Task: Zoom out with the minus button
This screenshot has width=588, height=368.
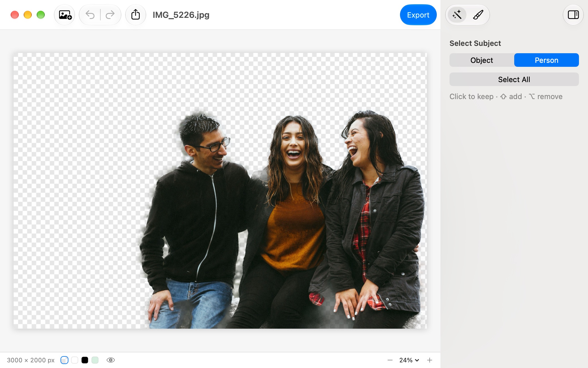Action: (x=390, y=360)
